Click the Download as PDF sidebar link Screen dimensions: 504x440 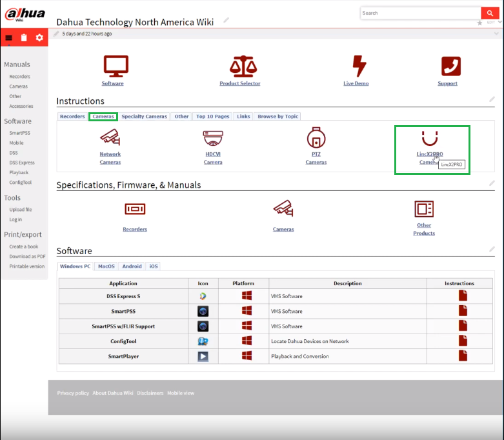tap(27, 256)
